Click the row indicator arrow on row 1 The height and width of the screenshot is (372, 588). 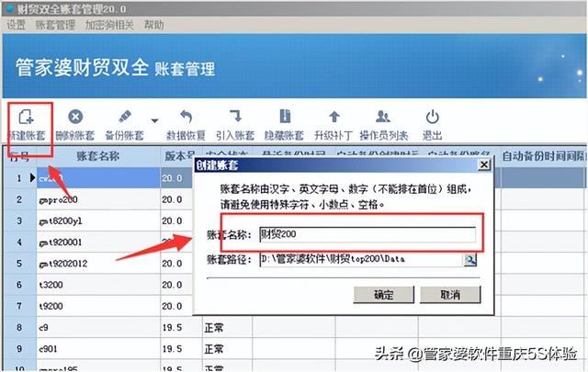point(33,178)
